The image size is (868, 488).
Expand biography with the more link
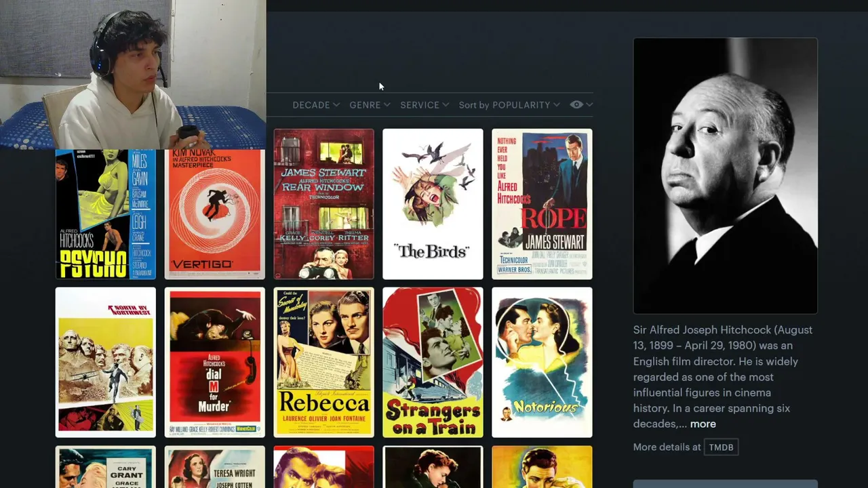pyautogui.click(x=703, y=424)
